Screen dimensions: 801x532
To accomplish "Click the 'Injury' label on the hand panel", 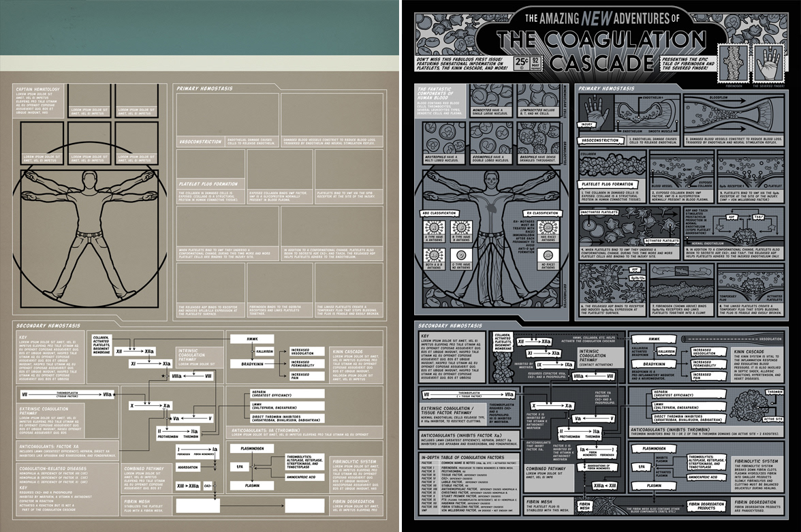I will pos(586,124).
